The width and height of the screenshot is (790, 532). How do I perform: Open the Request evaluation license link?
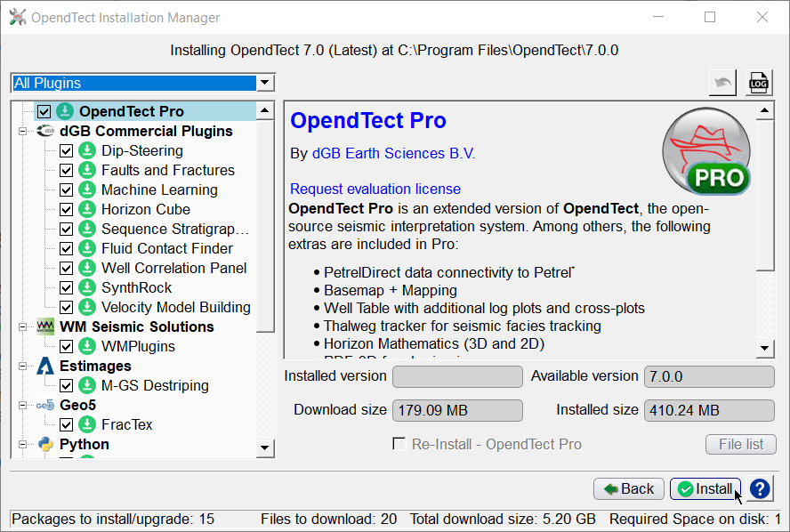pyautogui.click(x=375, y=189)
